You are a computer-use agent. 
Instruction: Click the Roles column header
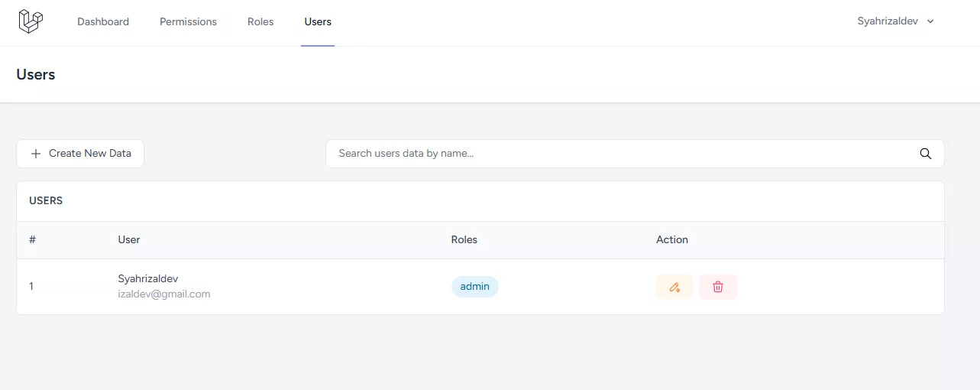click(464, 240)
